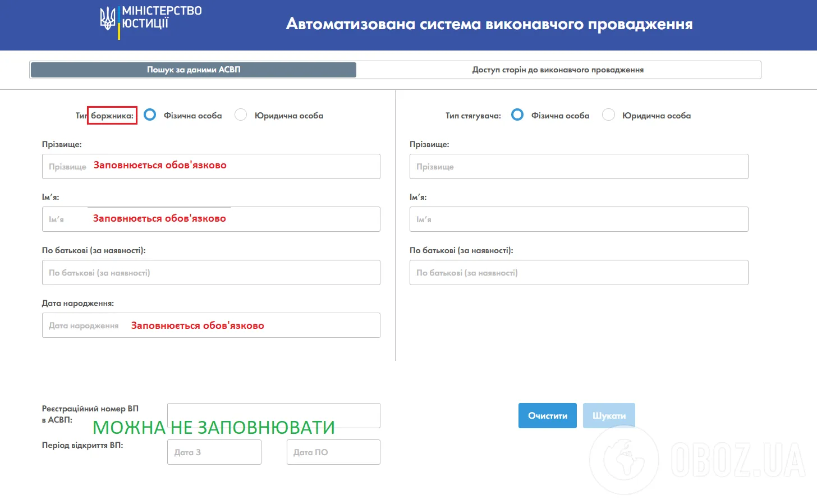Select Юридична особа for collector type
This screenshot has height=504, width=817.
coord(608,114)
